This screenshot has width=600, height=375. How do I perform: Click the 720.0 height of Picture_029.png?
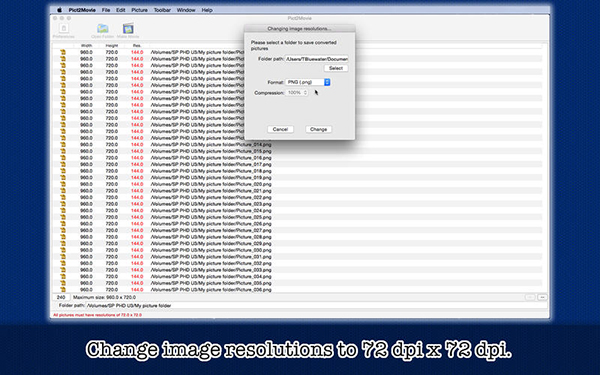(112, 243)
